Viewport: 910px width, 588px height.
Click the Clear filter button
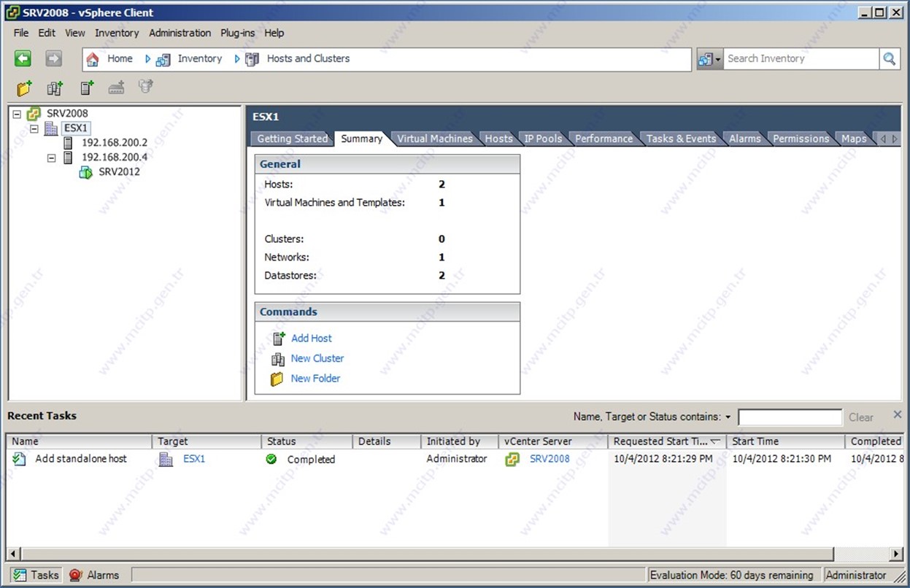pyautogui.click(x=861, y=417)
